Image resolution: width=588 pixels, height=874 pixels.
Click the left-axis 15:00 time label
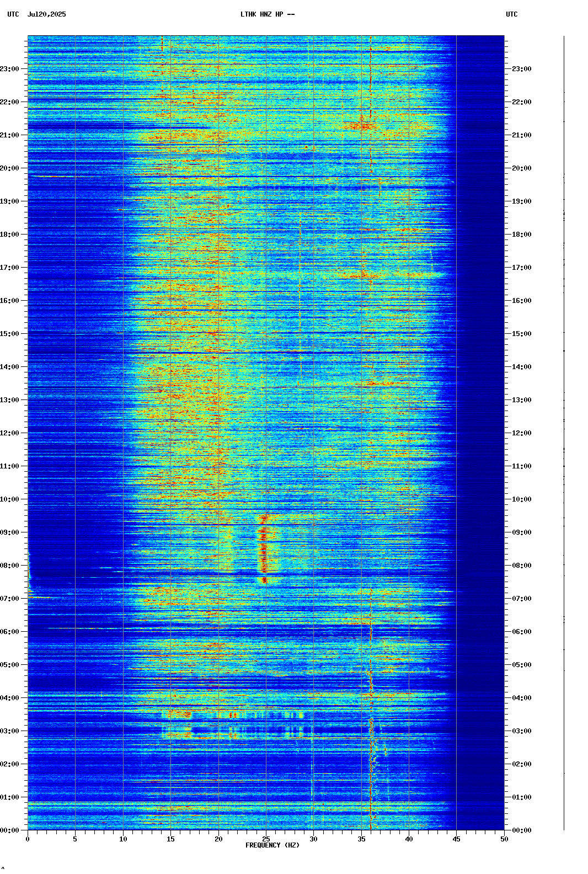(9, 334)
